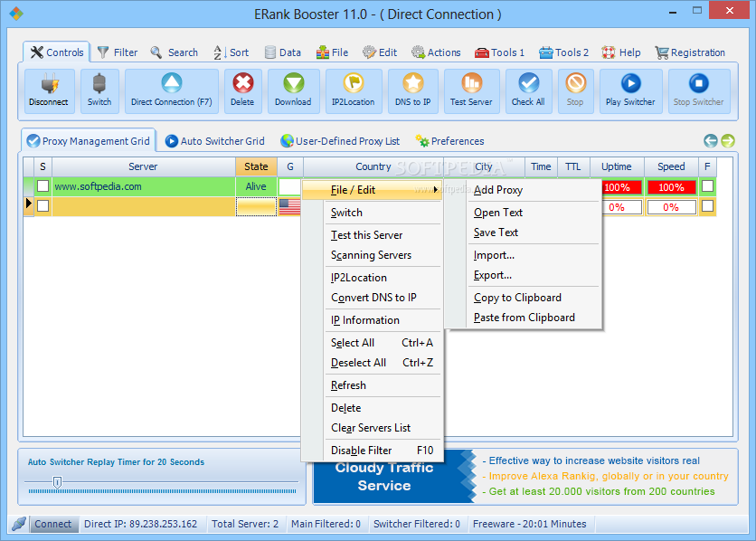Click the Check All toolbar icon
Image resolution: width=756 pixels, height=541 pixels.
[528, 83]
